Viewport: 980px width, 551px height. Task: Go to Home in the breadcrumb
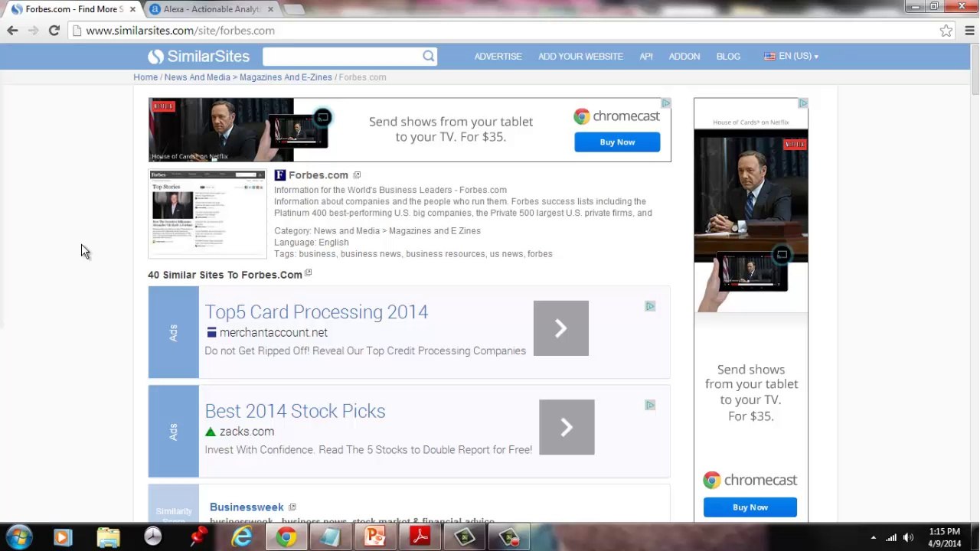145,77
